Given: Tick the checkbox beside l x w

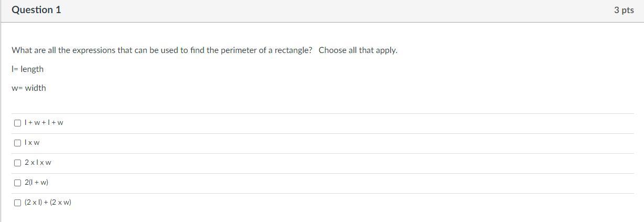Looking at the screenshot, I should [18, 143].
